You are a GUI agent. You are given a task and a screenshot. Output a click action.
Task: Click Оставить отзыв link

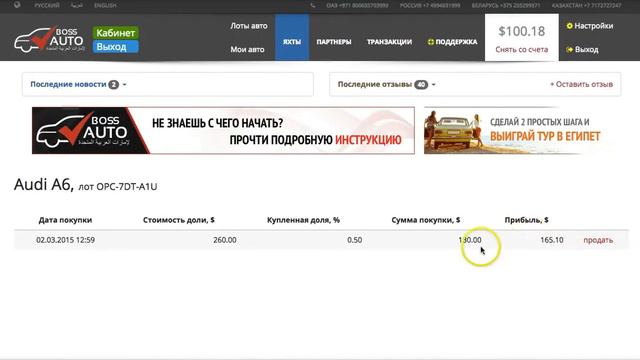581,84
